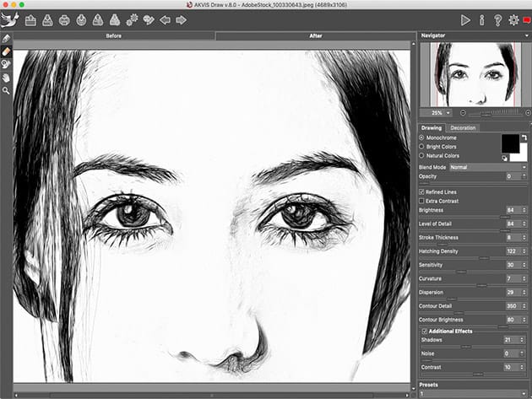Screen dimensions: 532x399
Task: Select the Bright Colors radio button
Action: click(x=423, y=146)
